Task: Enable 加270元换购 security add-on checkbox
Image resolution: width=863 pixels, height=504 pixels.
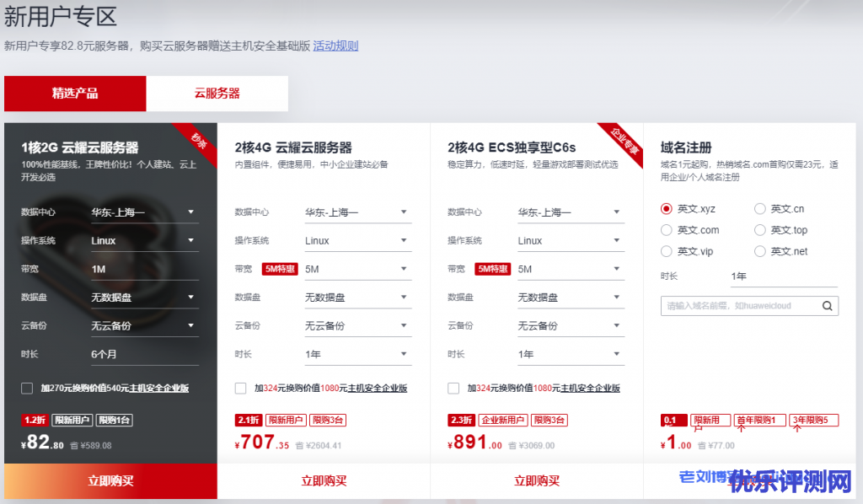Action: pyautogui.click(x=27, y=389)
